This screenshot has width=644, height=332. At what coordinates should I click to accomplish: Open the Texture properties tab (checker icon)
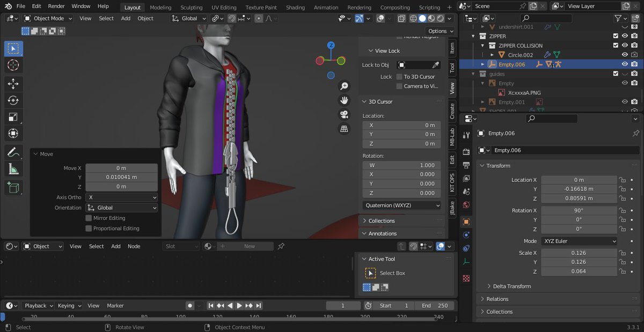tap(466, 278)
